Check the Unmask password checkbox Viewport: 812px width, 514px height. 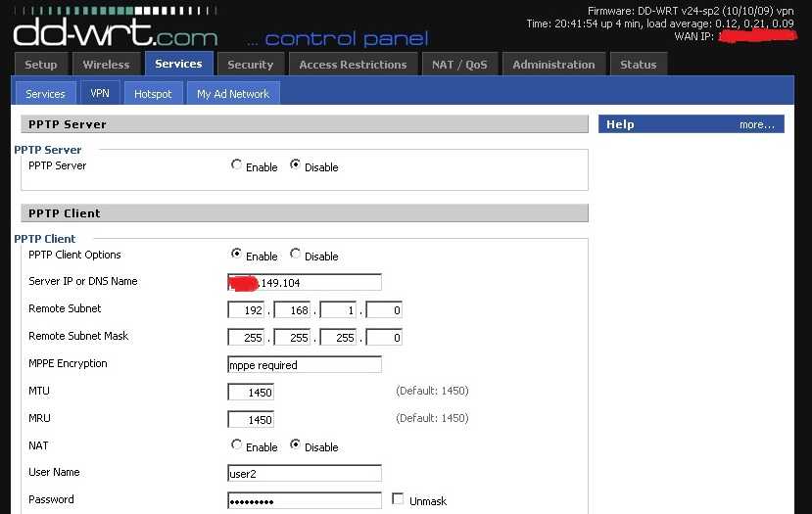pyautogui.click(x=398, y=499)
